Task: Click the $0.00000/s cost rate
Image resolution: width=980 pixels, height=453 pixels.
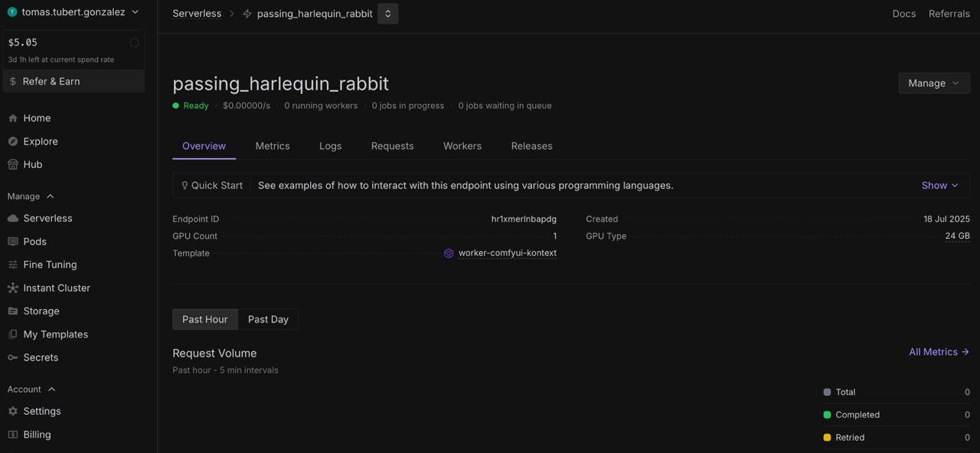Action: [x=247, y=106]
